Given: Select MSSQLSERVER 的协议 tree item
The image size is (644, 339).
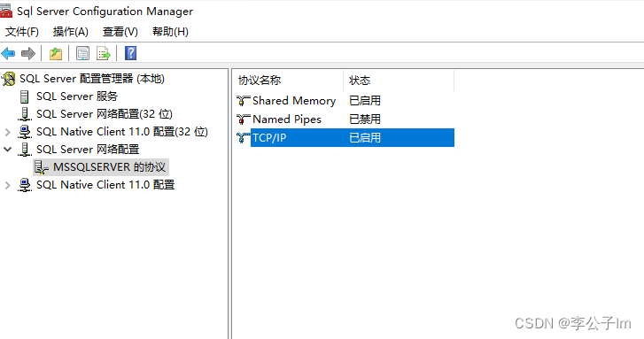Looking at the screenshot, I should [x=109, y=167].
